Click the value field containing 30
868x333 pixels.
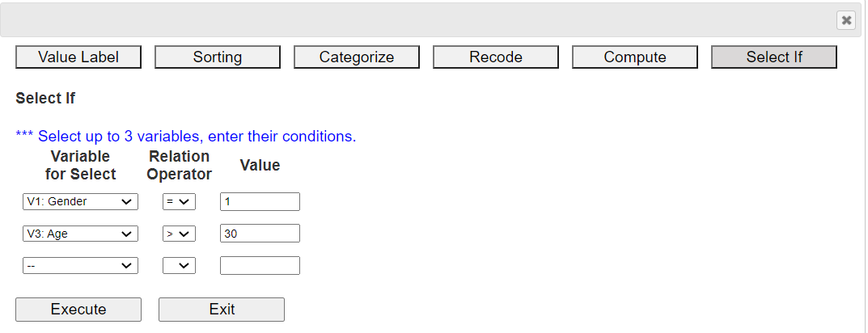(260, 234)
